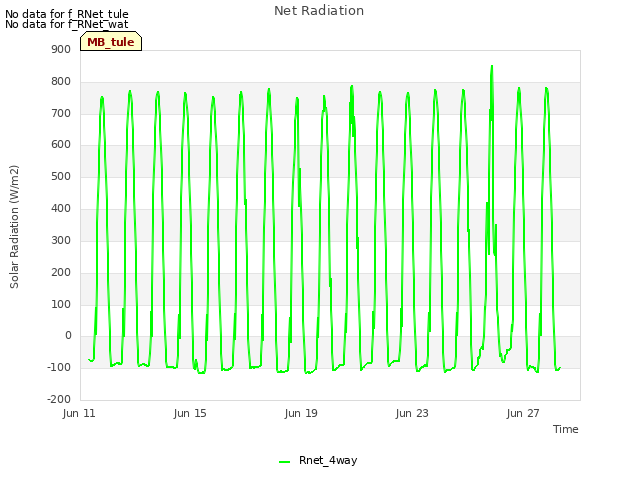The image size is (640, 480).
Task: Click the 700 y-axis tick label
Action: pyautogui.click(x=61, y=113)
